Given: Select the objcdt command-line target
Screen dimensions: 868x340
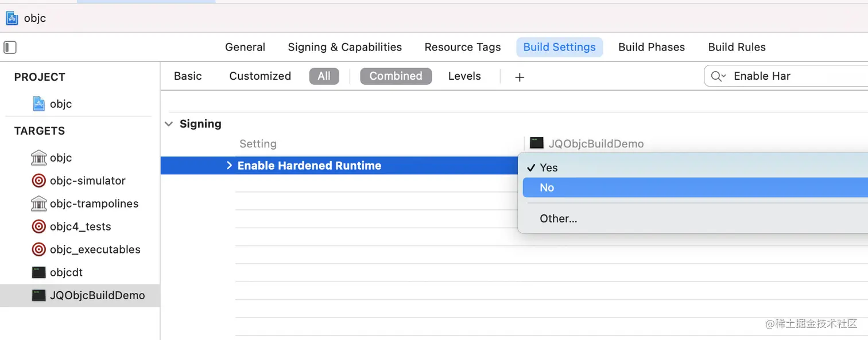Looking at the screenshot, I should [57, 272].
